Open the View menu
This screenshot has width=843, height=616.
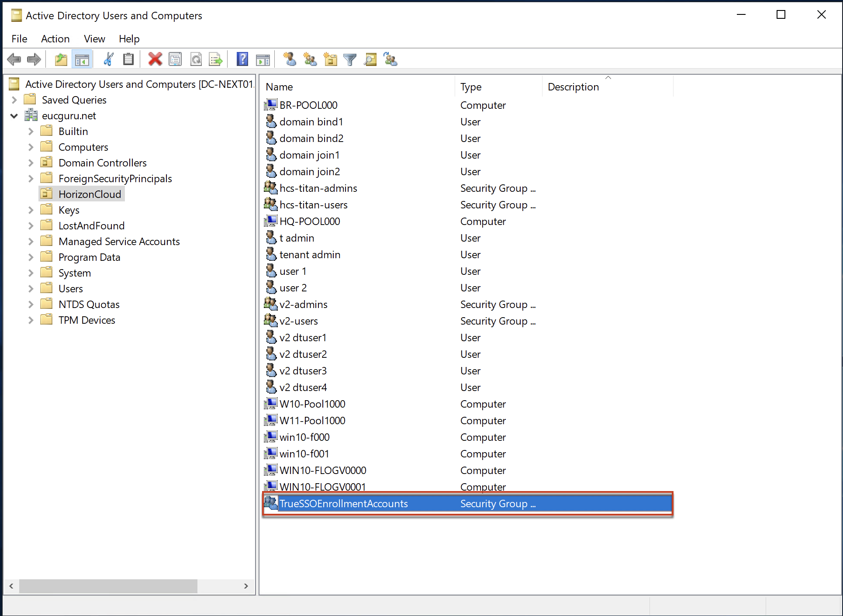pos(94,38)
